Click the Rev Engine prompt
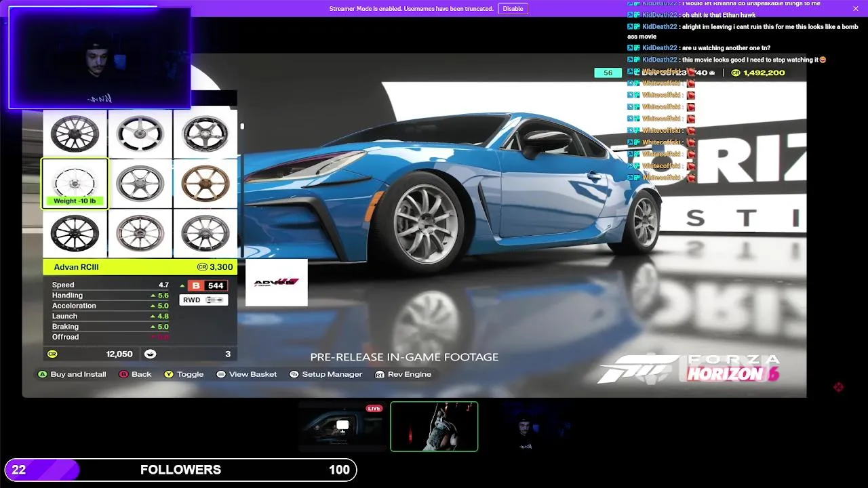Screen dimensions: 868x488 (403, 374)
